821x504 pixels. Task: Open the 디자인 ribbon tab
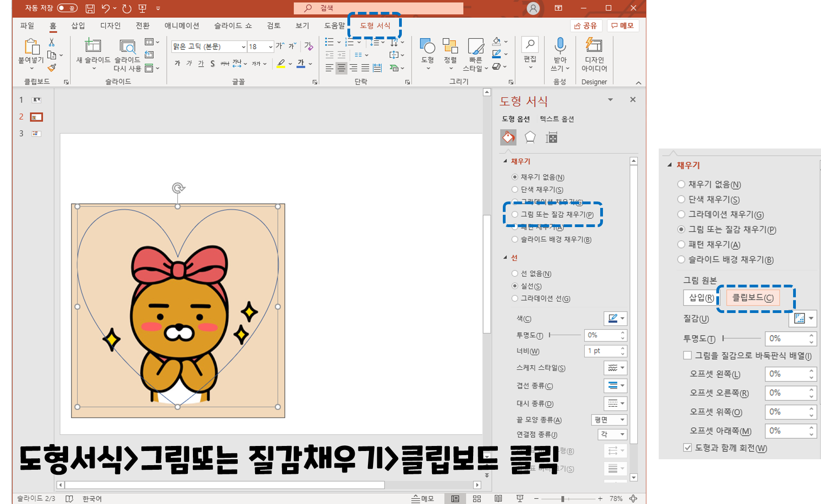point(110,26)
